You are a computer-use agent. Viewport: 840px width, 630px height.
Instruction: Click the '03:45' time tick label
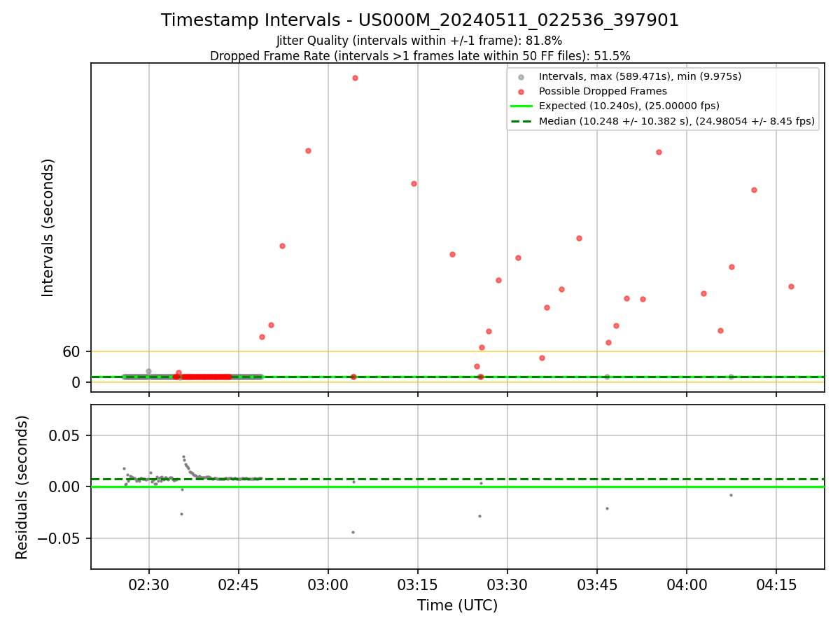click(597, 585)
